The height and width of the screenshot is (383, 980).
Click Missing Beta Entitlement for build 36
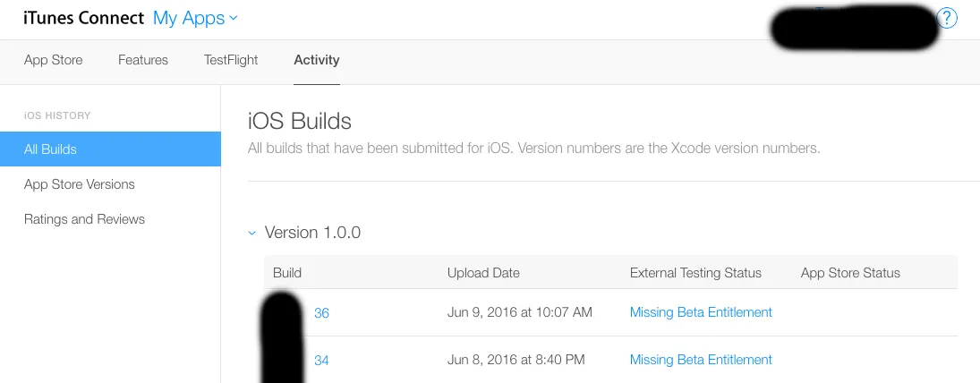tap(701, 312)
